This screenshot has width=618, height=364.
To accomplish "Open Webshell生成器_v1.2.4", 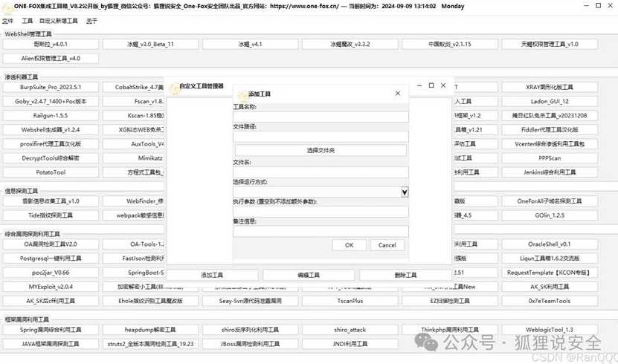I will [51, 129].
